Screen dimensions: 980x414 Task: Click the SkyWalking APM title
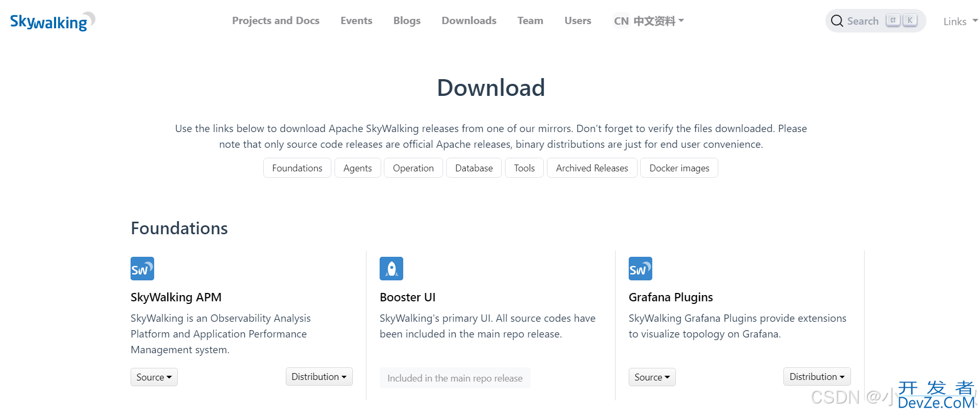(176, 297)
